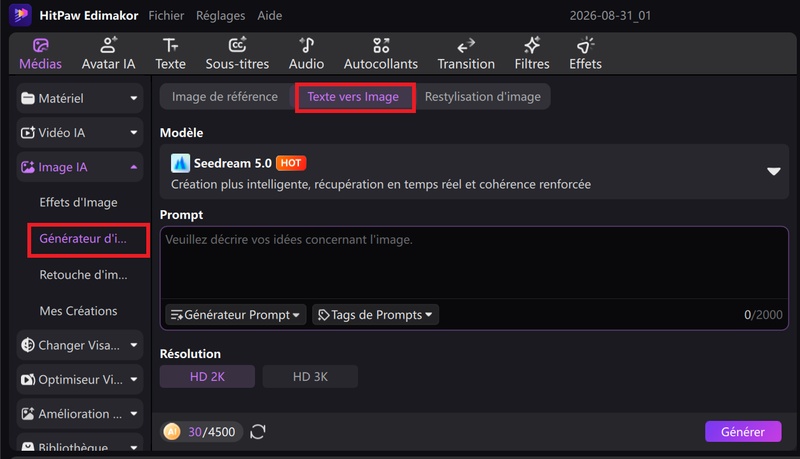
Task: Switch to Image de référence tab
Action: 224,97
